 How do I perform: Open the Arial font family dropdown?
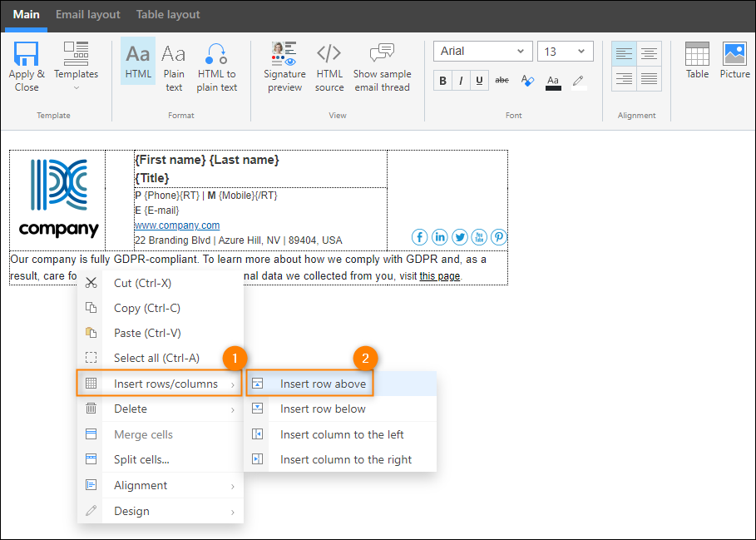[x=482, y=51]
